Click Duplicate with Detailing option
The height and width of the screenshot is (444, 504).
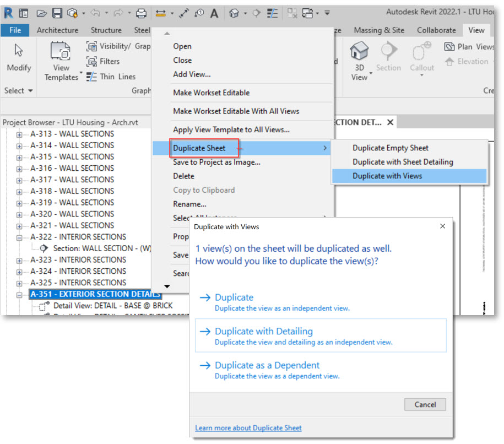click(321, 335)
